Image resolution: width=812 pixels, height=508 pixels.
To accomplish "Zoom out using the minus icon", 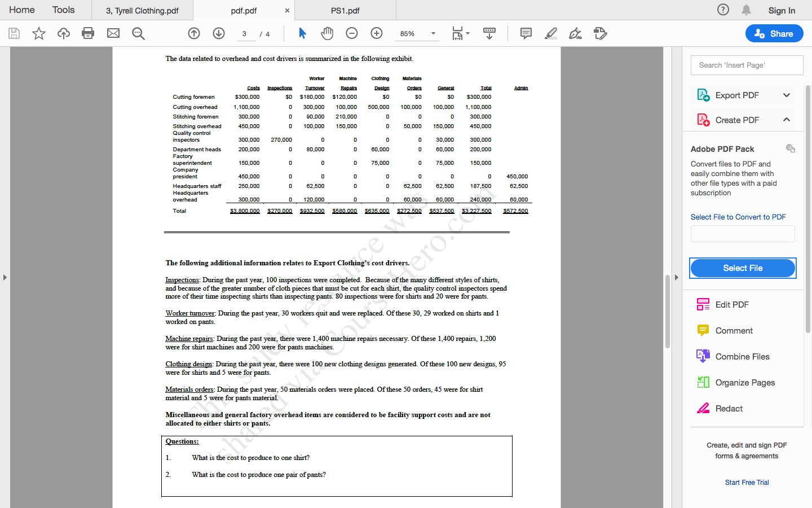I will tap(352, 33).
